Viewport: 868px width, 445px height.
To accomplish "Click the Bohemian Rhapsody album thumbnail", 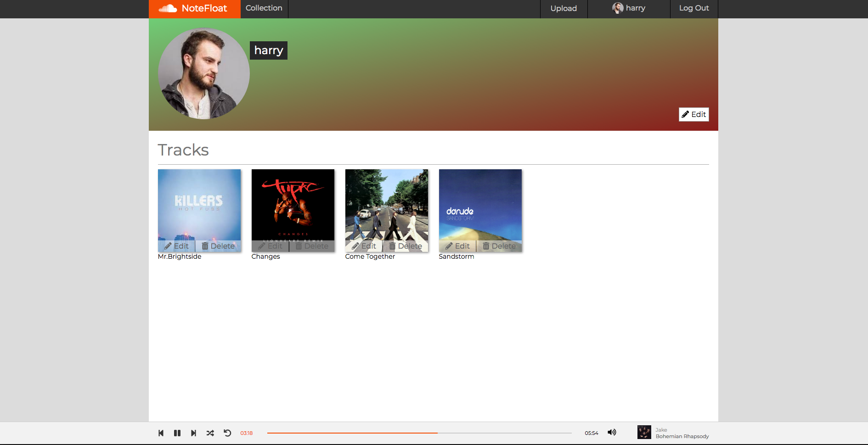I will 644,432.
